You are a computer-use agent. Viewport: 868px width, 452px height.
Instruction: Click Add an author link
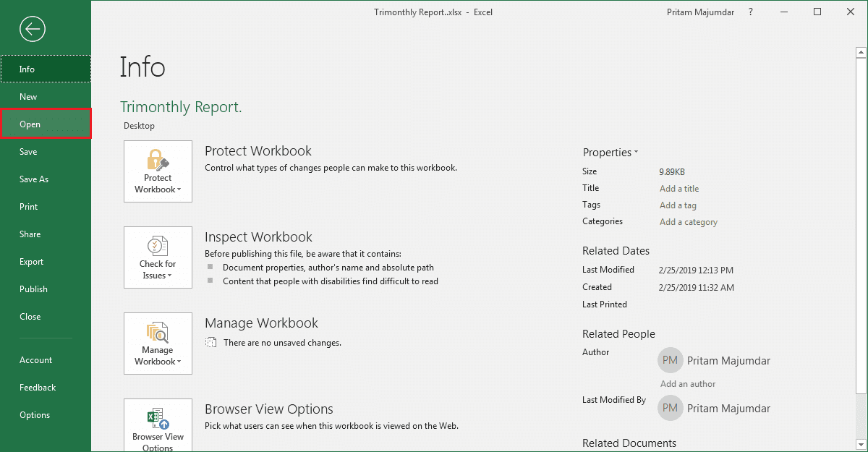point(688,384)
